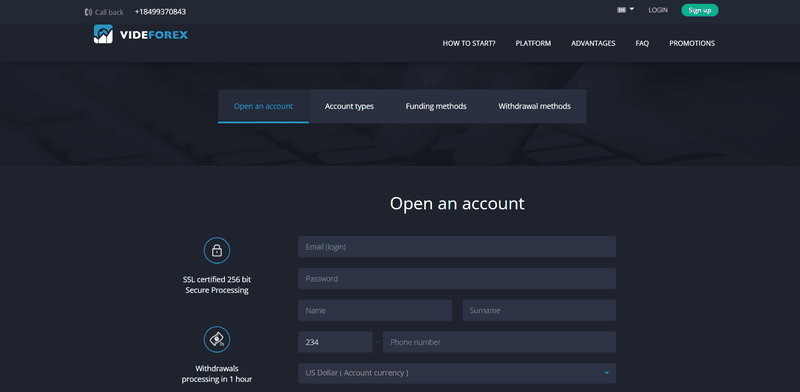Open the ADVANTAGES menu item
The width and height of the screenshot is (800, 392).
(x=593, y=43)
